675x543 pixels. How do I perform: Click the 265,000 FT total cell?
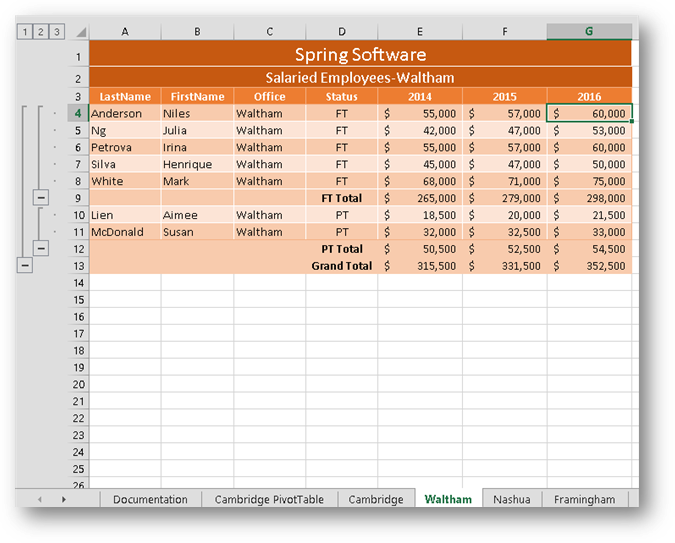point(420,198)
